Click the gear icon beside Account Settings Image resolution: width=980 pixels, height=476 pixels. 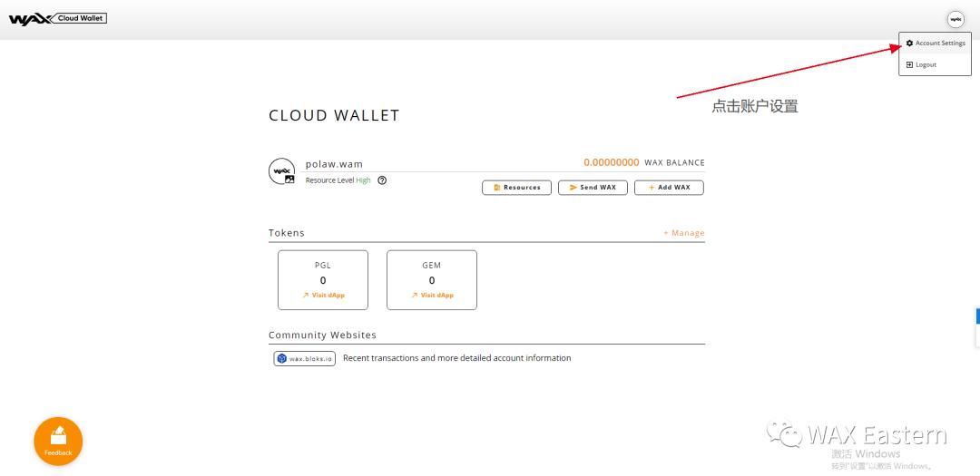909,44
